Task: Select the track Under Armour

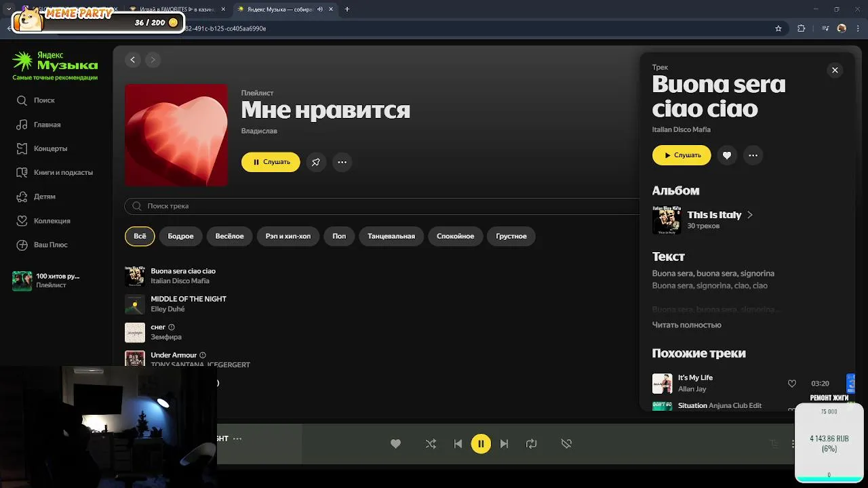Action: click(x=174, y=355)
